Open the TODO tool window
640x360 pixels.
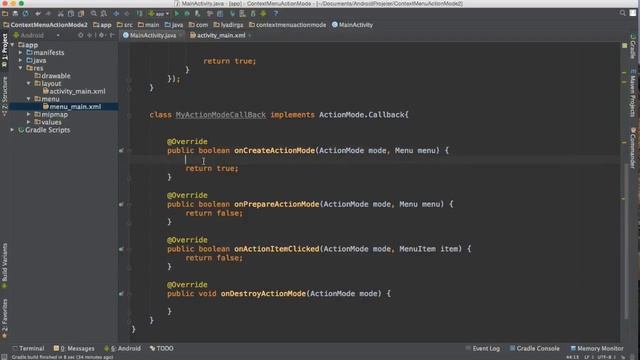162,349
